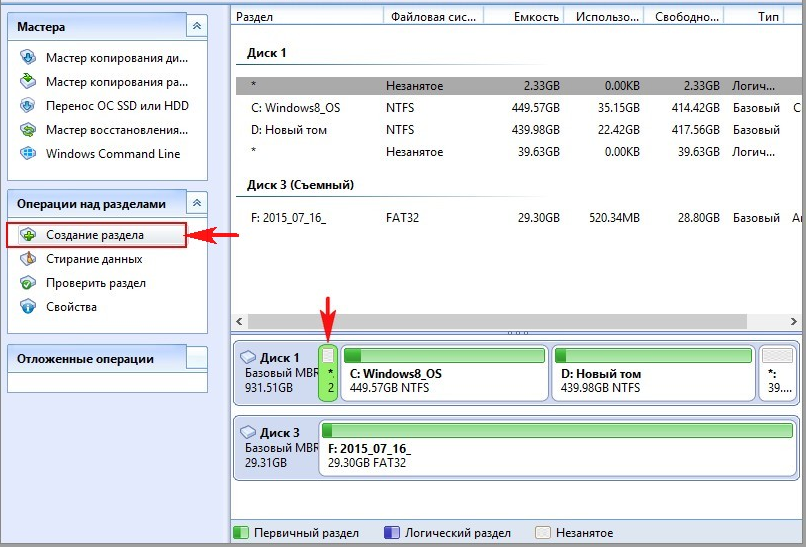Image resolution: width=806 pixels, height=547 pixels.
Task: Open Свойства partition properties icon
Action: (28, 307)
